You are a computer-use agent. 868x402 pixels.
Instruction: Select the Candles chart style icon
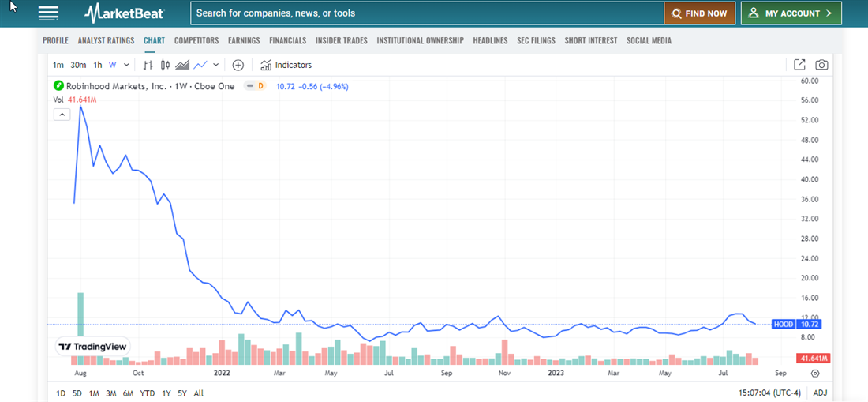point(165,65)
